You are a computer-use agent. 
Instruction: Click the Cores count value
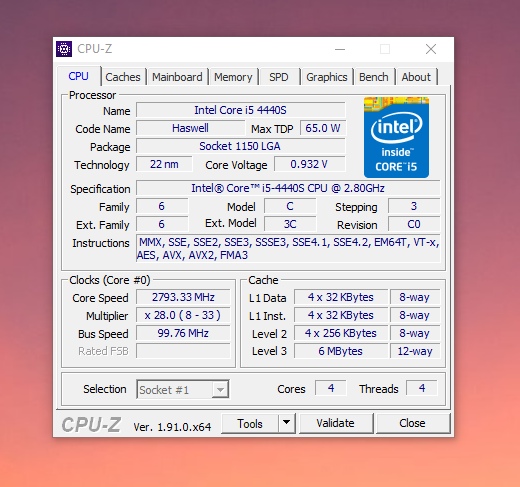(x=331, y=388)
